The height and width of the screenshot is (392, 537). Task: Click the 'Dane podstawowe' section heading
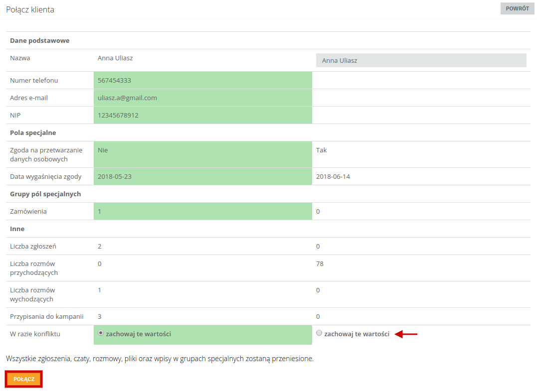click(x=40, y=40)
